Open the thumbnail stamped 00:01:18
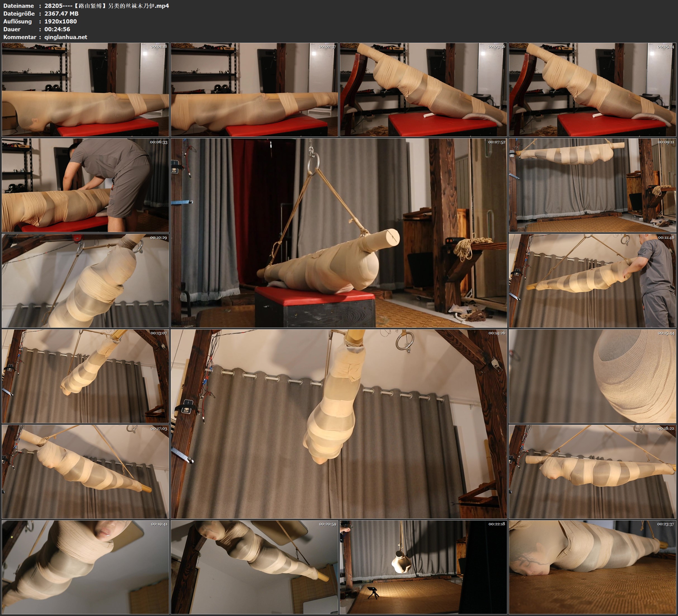The width and height of the screenshot is (678, 616). [x=85, y=89]
